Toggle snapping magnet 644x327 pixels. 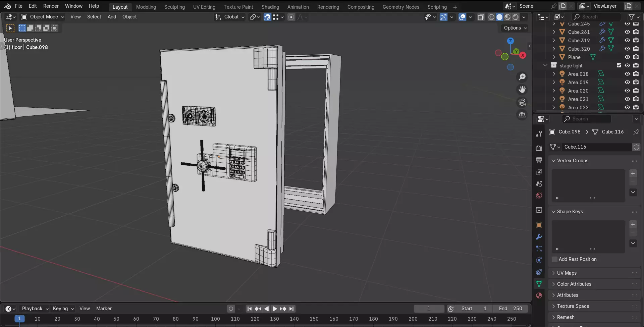coord(267,17)
